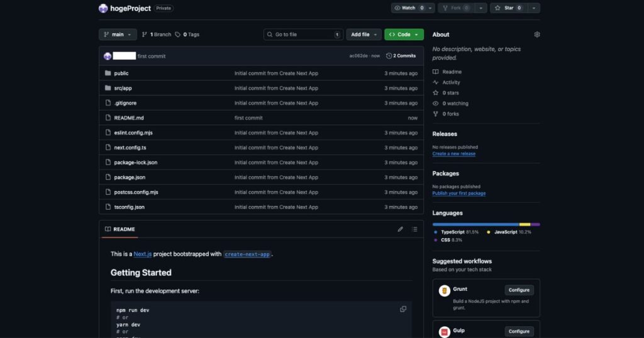
Task: Click the Gulp workflow logo
Action: click(445, 332)
